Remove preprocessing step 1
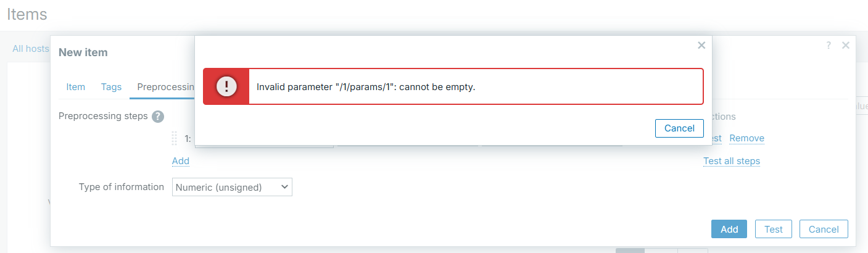This screenshot has height=253, width=868. 747,138
